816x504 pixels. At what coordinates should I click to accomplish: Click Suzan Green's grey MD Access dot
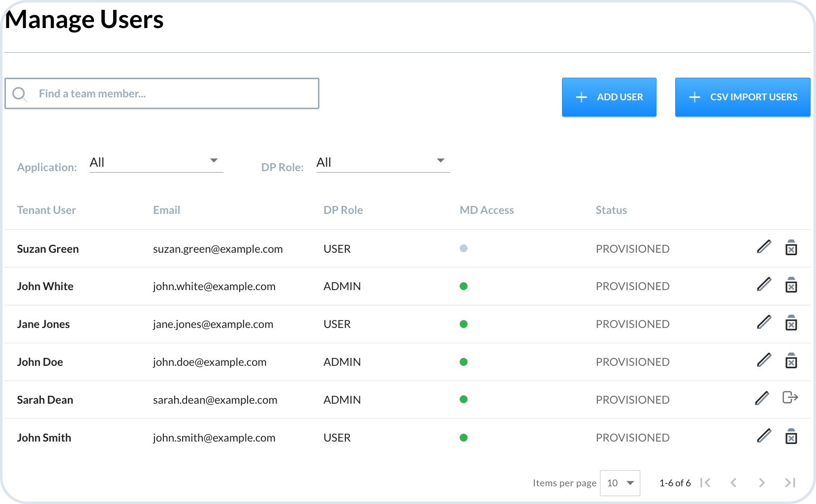click(x=464, y=248)
